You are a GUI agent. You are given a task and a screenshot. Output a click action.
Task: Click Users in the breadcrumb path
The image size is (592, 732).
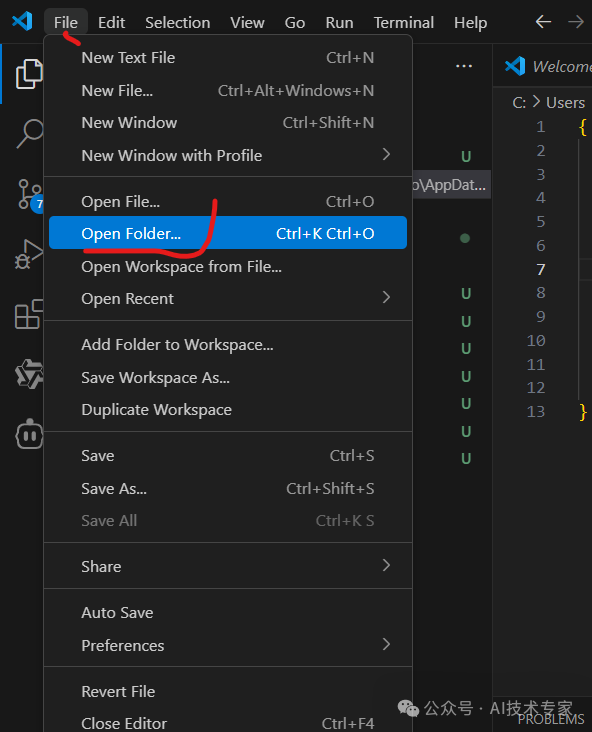565,102
